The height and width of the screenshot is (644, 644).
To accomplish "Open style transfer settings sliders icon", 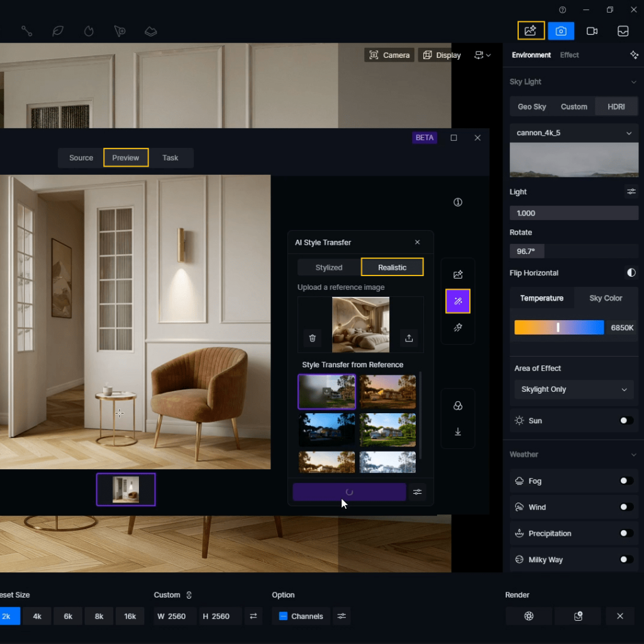I will pos(418,492).
